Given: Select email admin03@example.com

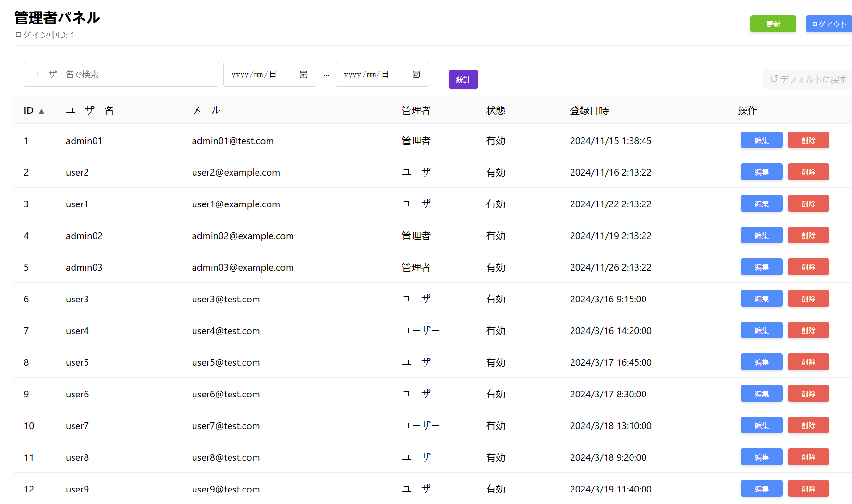Looking at the screenshot, I should (x=243, y=267).
